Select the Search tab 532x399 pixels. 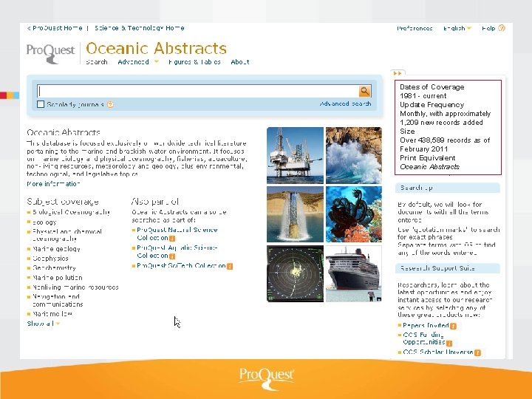tap(97, 62)
